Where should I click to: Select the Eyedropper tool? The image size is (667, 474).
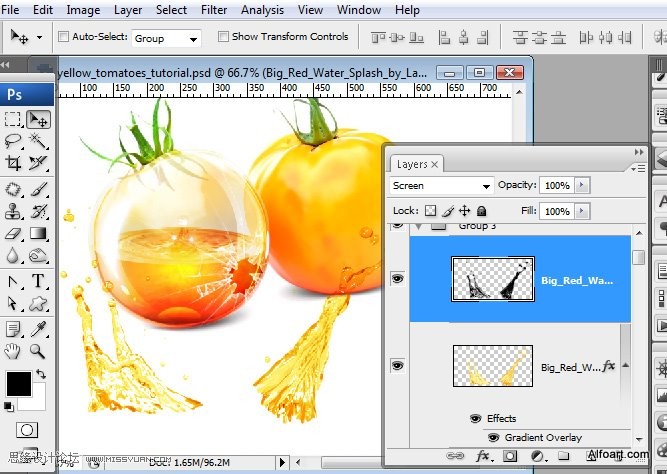[38, 329]
